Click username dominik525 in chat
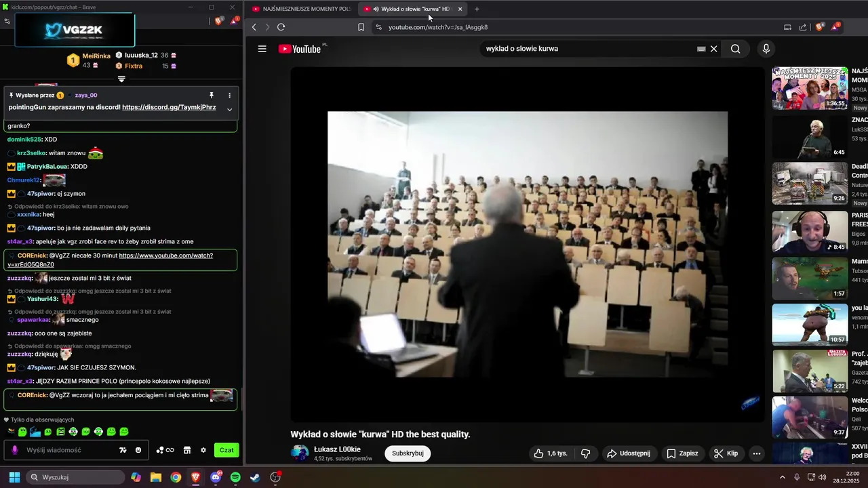The width and height of the screenshot is (868, 488). 24,139
